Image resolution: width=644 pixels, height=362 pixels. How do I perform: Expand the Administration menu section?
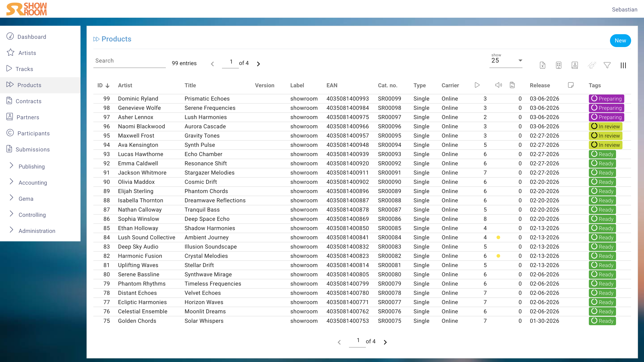point(37,231)
